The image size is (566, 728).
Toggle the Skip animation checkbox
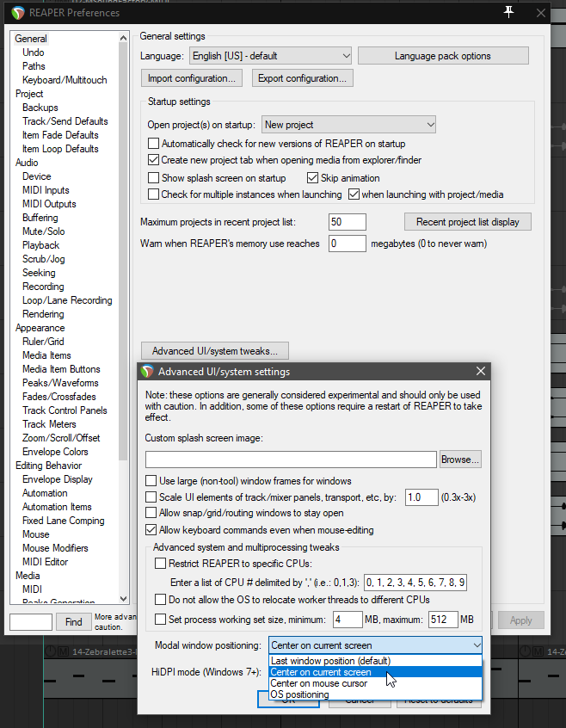tap(313, 178)
